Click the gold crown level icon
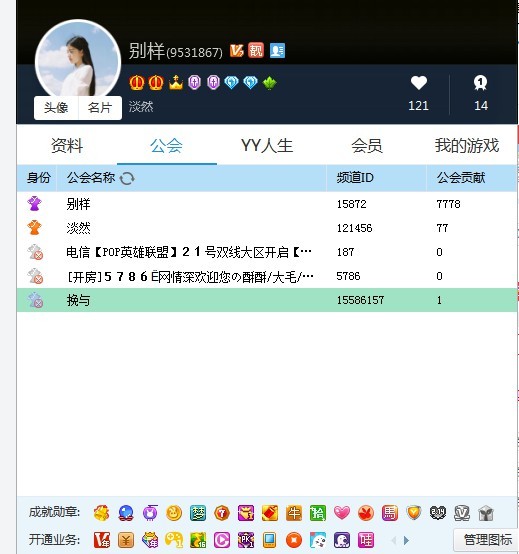The height and width of the screenshot is (554, 519). (176, 83)
